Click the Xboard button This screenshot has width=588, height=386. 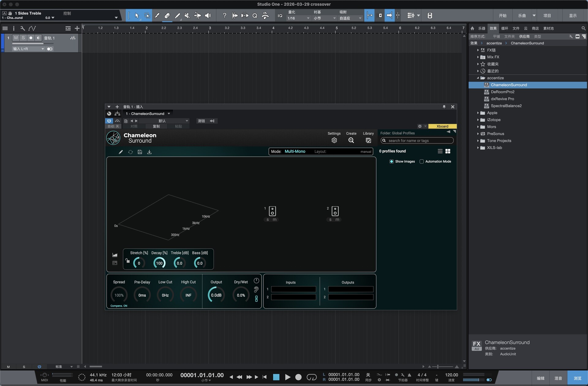(442, 126)
